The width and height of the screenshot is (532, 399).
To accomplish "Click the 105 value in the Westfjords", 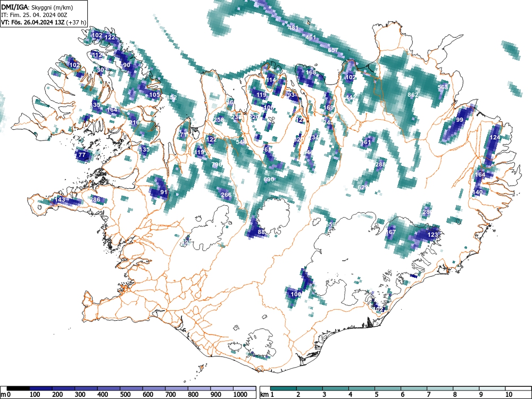I will pyautogui.click(x=154, y=95).
